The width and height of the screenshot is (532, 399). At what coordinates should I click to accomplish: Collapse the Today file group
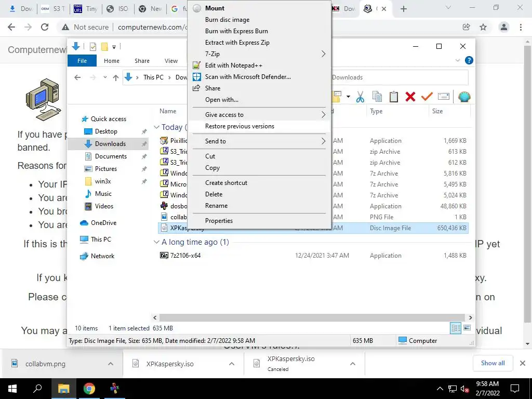[x=156, y=127]
